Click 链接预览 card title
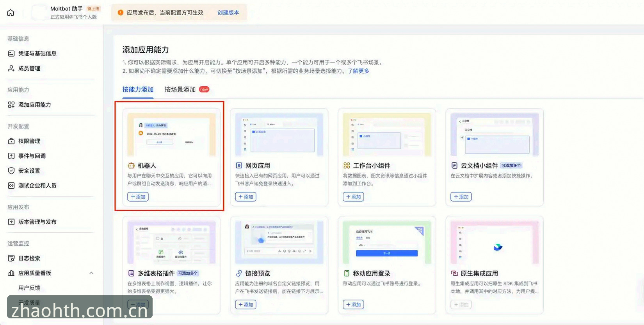Viewport: 644px width, 325px height. click(x=258, y=273)
